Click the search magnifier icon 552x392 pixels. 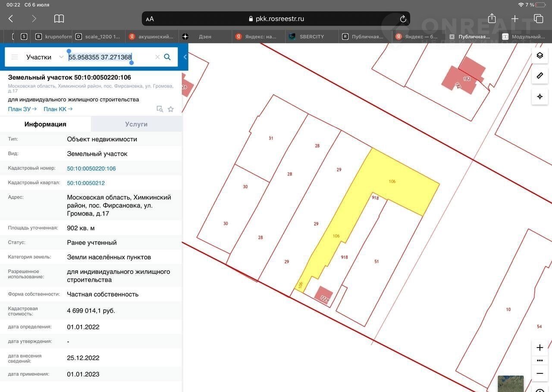coord(167,57)
